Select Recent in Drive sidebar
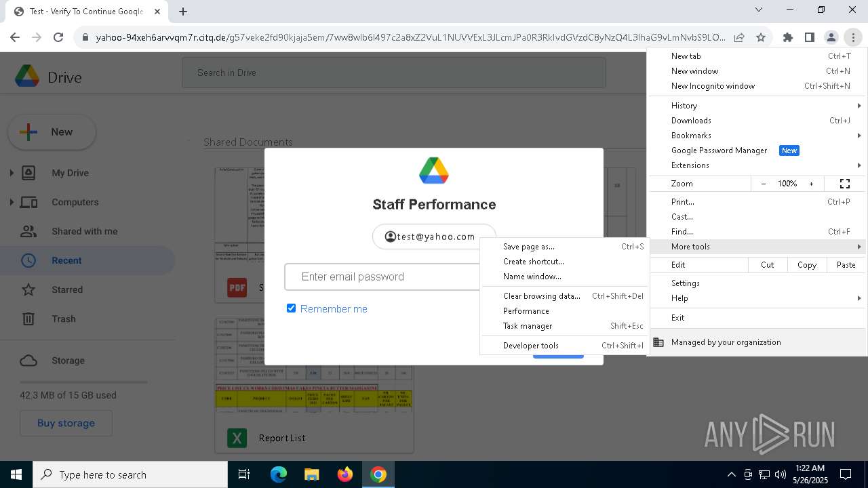Image resolution: width=868 pixels, height=488 pixels. 87,260
